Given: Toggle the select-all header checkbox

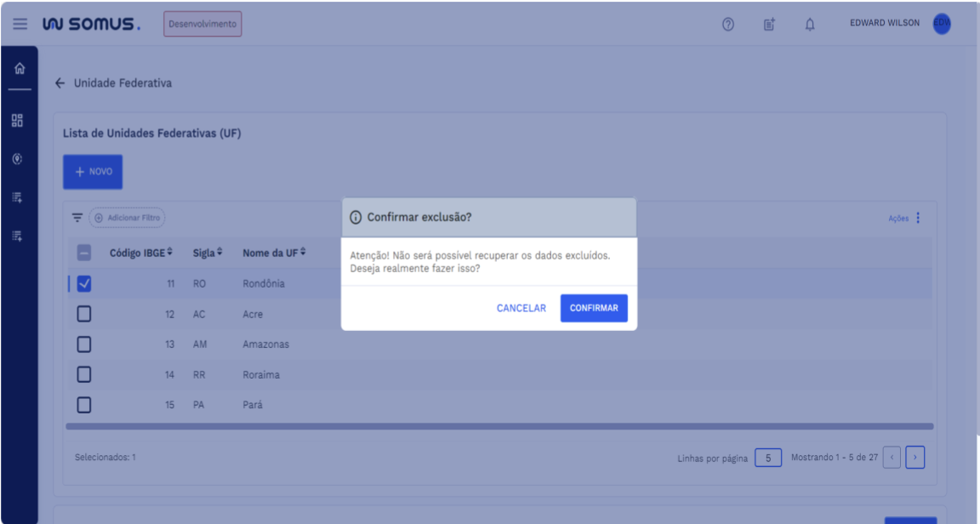Looking at the screenshot, I should 83,253.
